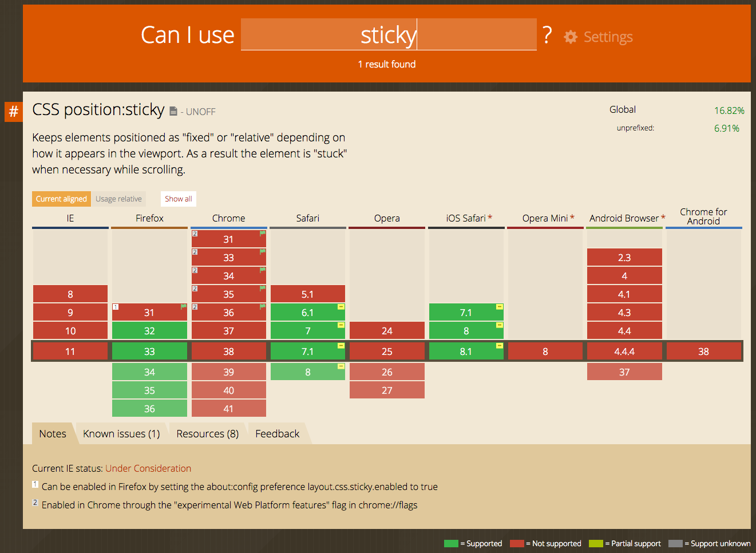Viewport: 756px width, 553px height.
Task: Click the unprefixed 6.91% value
Action: pos(727,128)
